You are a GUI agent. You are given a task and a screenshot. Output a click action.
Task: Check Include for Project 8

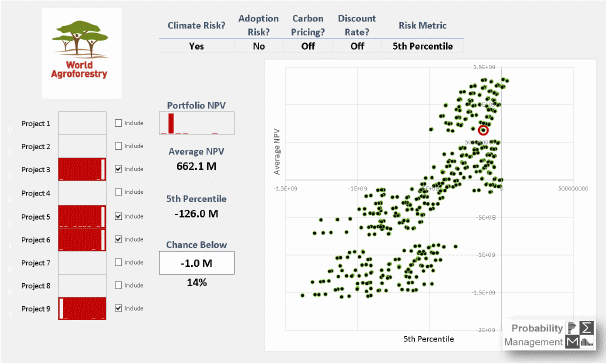(x=118, y=285)
